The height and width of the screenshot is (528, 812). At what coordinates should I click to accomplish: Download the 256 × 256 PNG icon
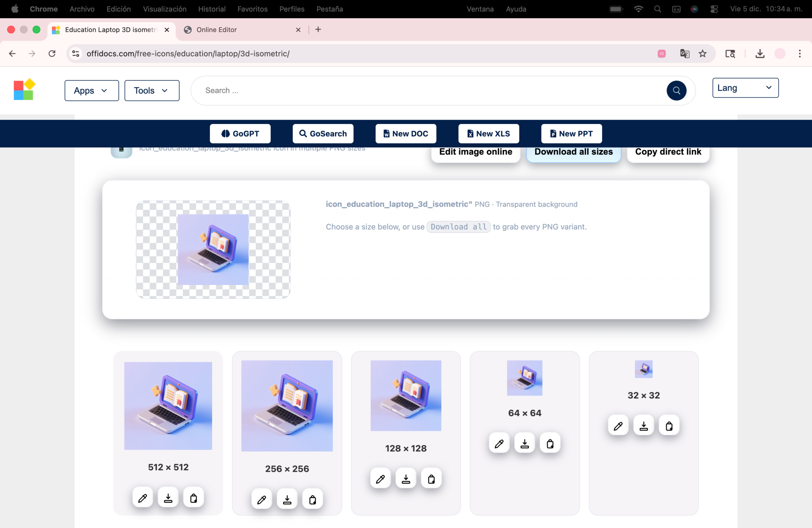tap(287, 499)
